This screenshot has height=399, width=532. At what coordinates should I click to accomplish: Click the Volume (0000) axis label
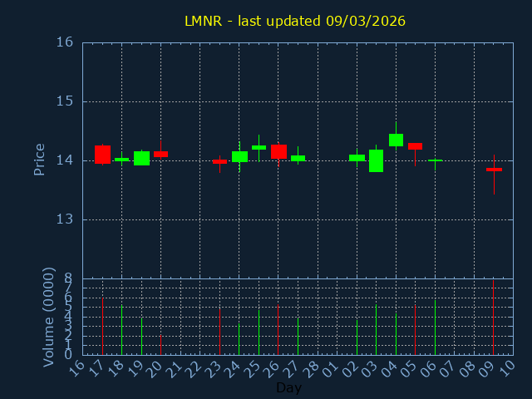pos(48,316)
